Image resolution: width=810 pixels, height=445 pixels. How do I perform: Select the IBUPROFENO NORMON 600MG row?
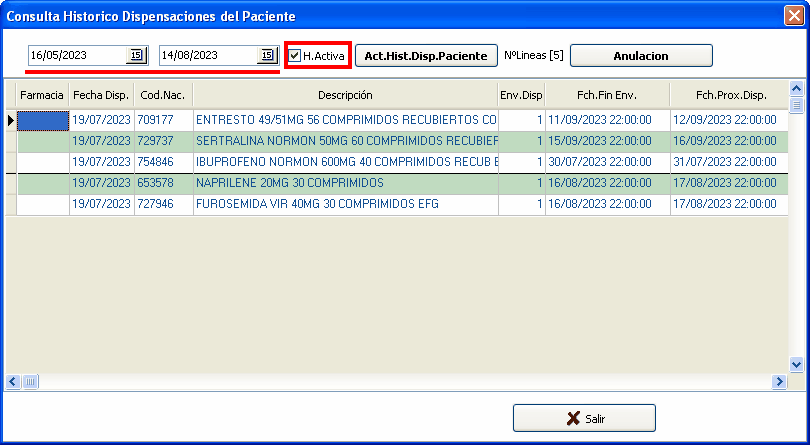345,162
